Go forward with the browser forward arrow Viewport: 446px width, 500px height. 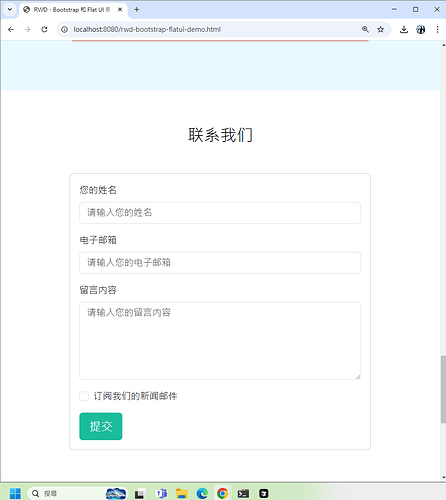(x=27, y=29)
